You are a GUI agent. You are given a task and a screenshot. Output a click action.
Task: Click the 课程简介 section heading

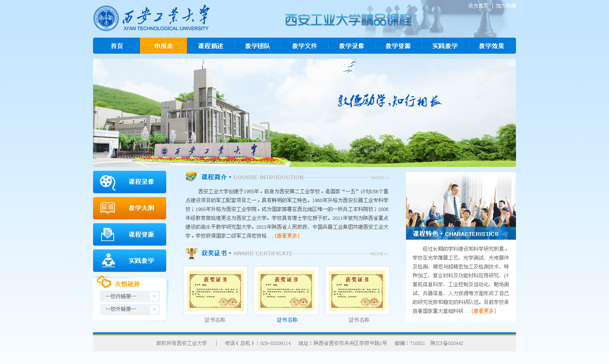point(214,177)
